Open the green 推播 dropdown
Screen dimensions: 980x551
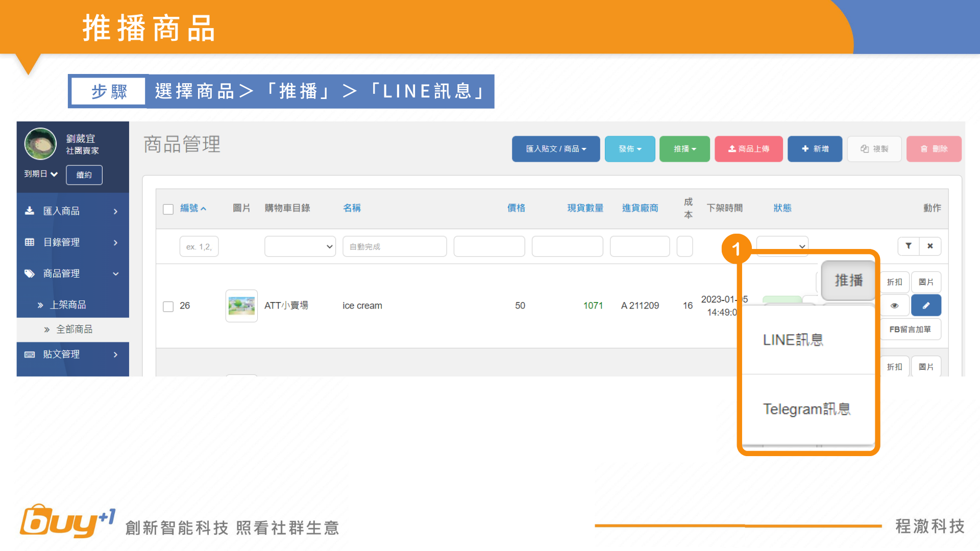(684, 149)
